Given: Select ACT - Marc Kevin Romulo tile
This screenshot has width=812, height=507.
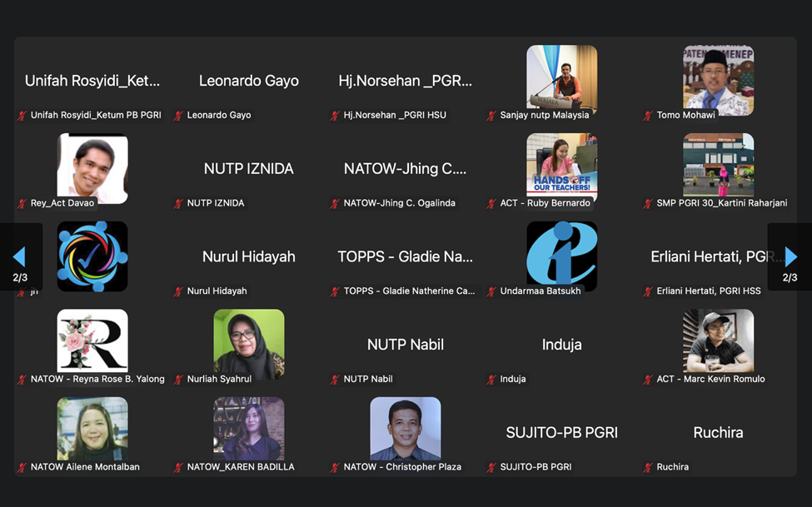Looking at the screenshot, I should [718, 344].
